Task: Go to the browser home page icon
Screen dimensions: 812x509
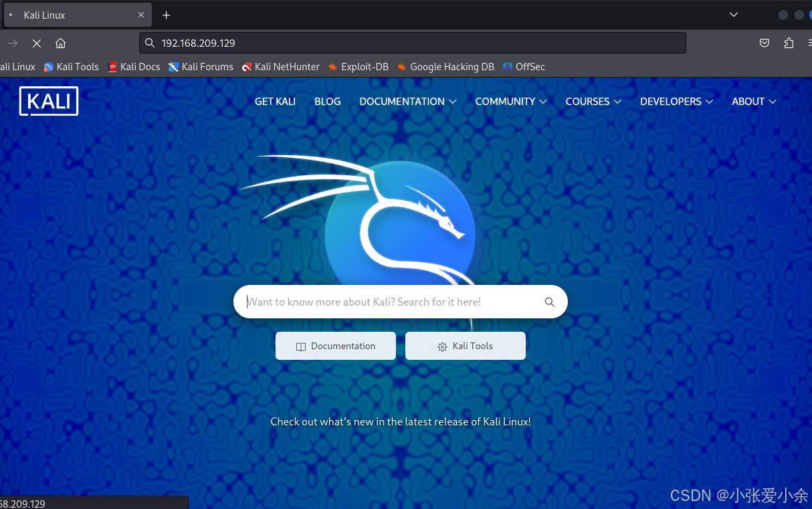Action: (x=60, y=43)
